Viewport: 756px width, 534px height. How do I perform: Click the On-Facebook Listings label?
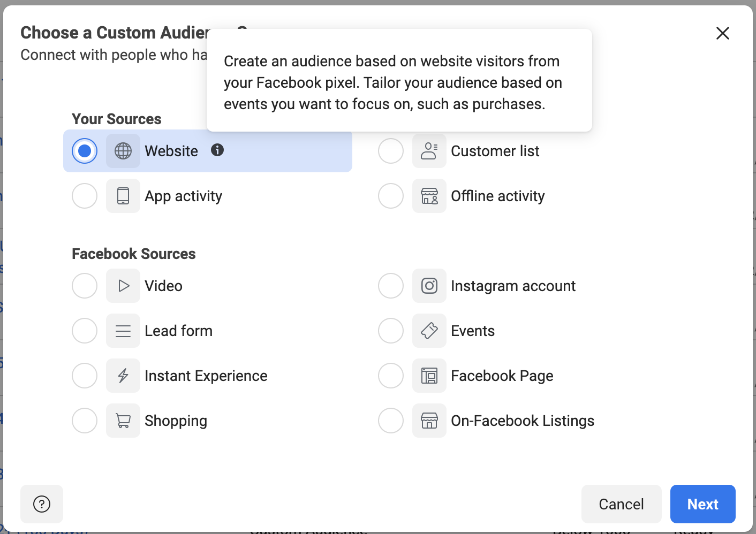click(523, 421)
